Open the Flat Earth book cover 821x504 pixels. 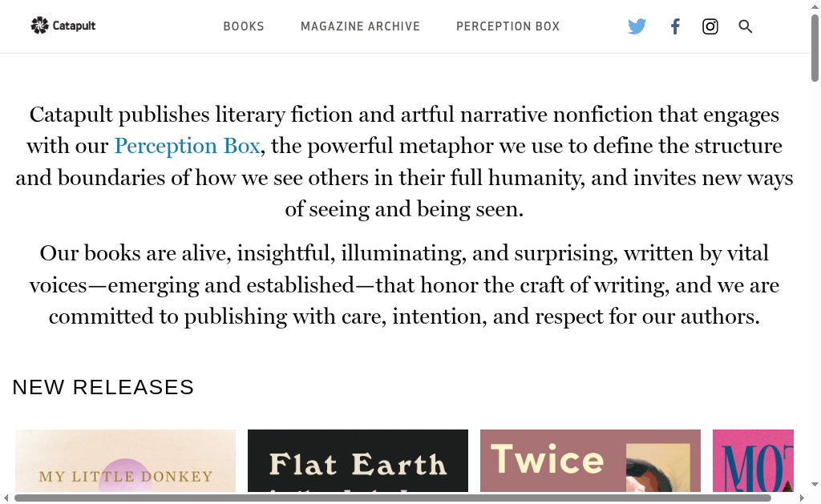click(x=358, y=461)
